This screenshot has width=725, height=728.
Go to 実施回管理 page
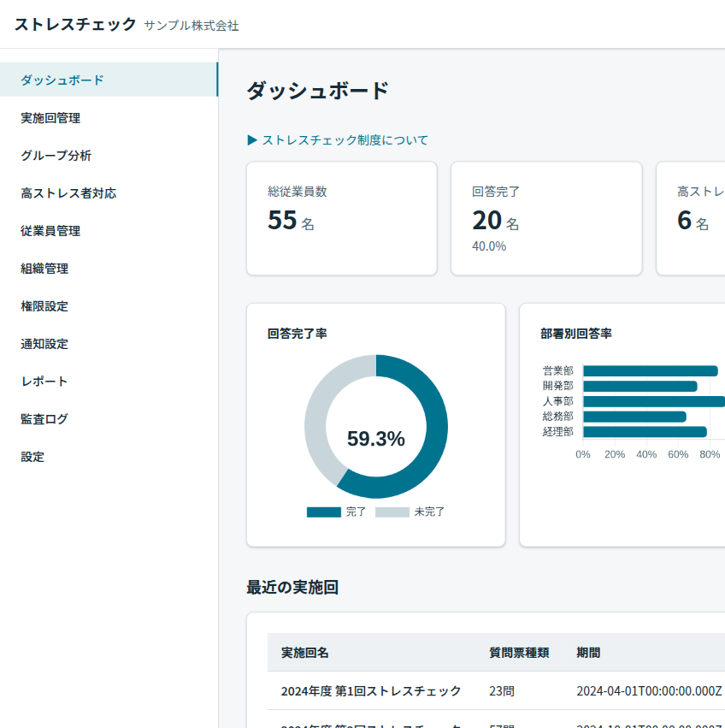(50, 118)
